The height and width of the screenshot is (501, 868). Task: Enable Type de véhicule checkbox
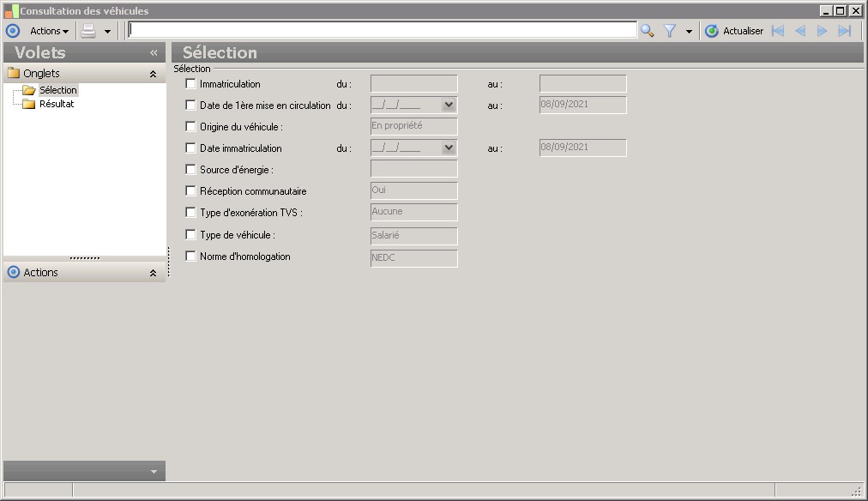[190, 234]
